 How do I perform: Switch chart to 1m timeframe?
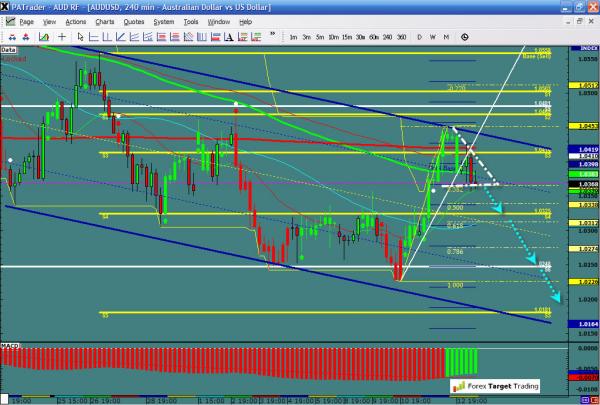pos(293,37)
